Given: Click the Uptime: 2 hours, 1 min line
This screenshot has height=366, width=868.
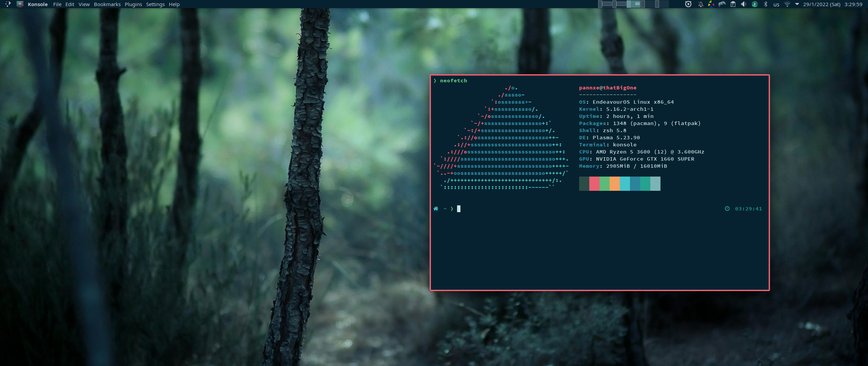Looking at the screenshot, I should pyautogui.click(x=616, y=116).
